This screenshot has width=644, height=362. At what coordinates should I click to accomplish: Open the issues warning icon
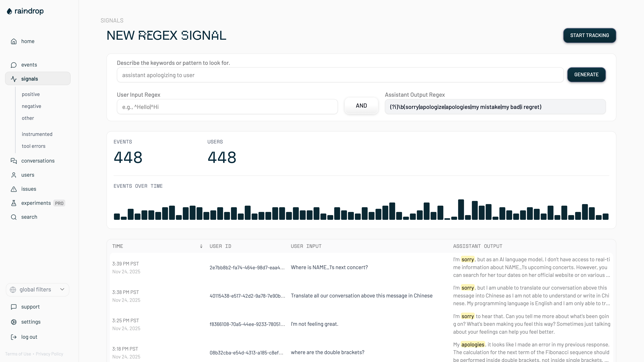point(14,189)
